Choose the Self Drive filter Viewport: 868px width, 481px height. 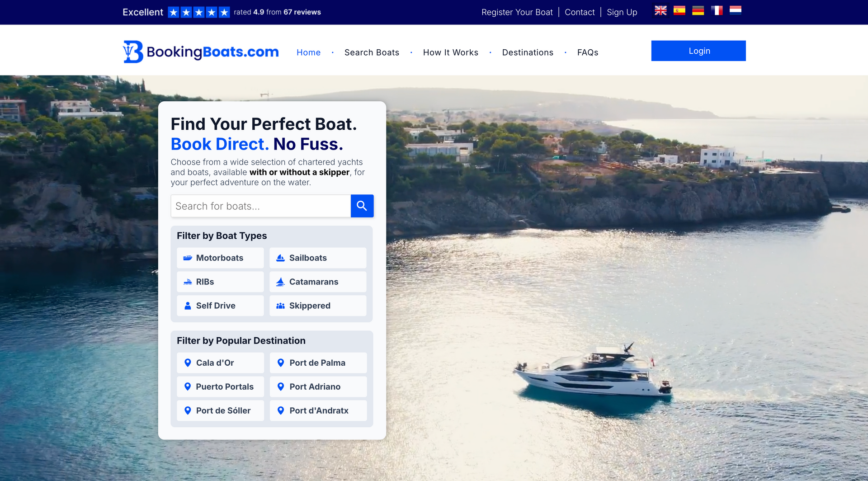pos(220,306)
